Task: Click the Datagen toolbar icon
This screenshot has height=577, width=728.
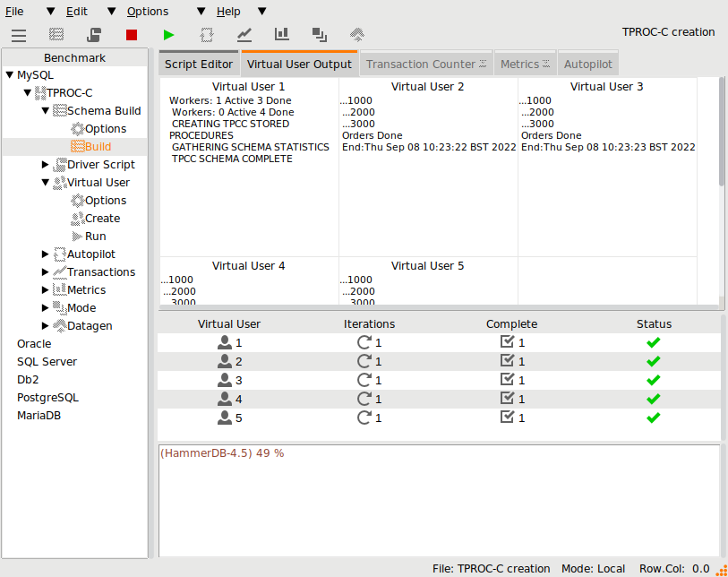Action: tap(357, 35)
